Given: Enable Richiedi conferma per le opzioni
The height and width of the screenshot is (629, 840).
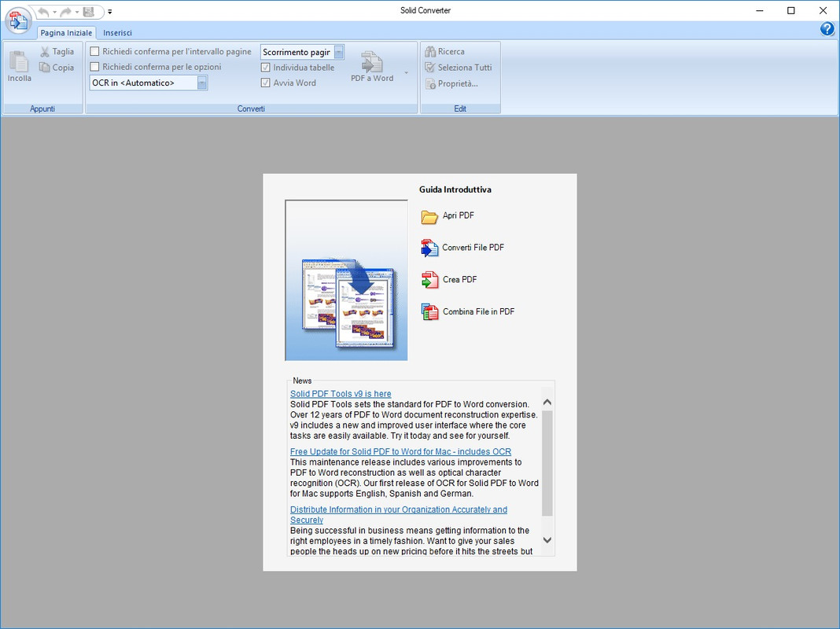Looking at the screenshot, I should 95,67.
